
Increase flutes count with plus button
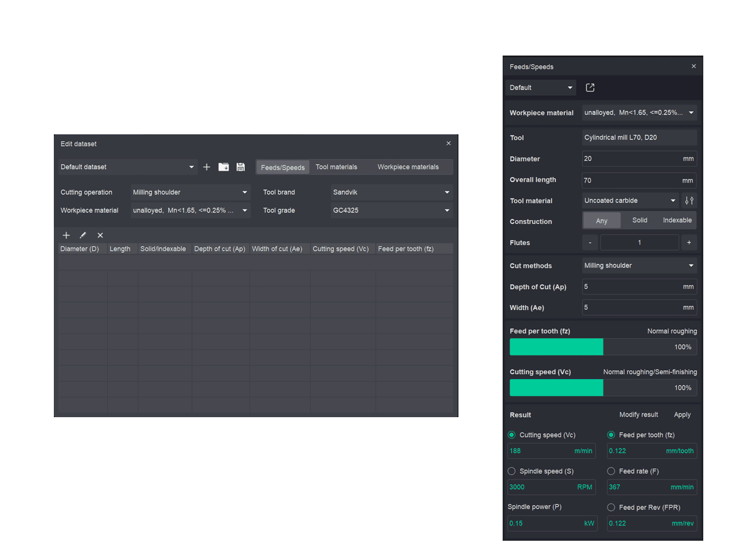point(689,243)
